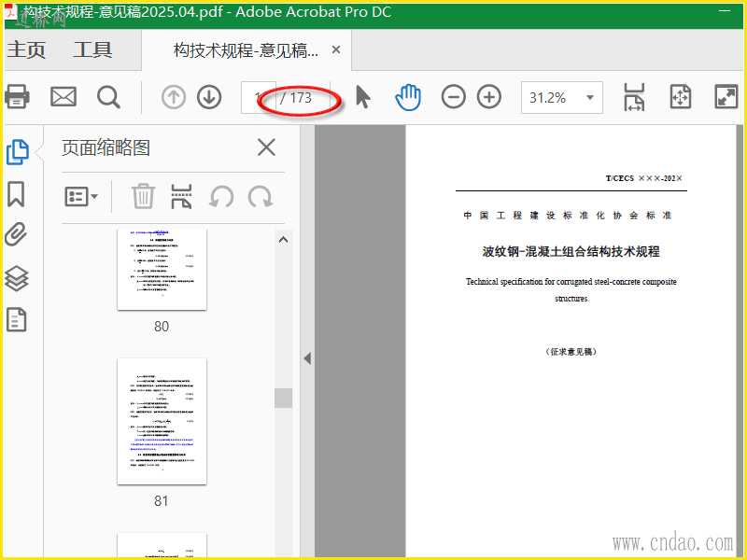Rotate pages clockwise
The image size is (747, 560).
coord(261,196)
